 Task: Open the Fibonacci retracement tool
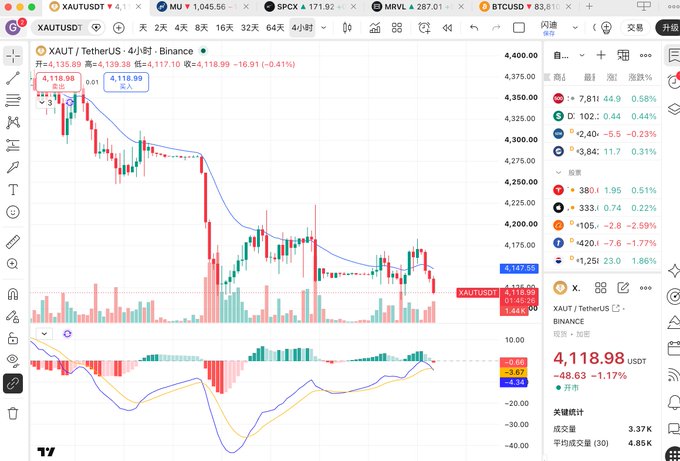click(13, 101)
